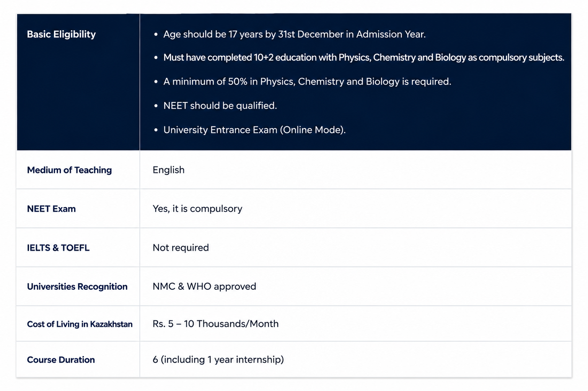Screen dimensions: 588x391
Task: Select the 'Yes, it is compulsory' text
Action: click(197, 209)
